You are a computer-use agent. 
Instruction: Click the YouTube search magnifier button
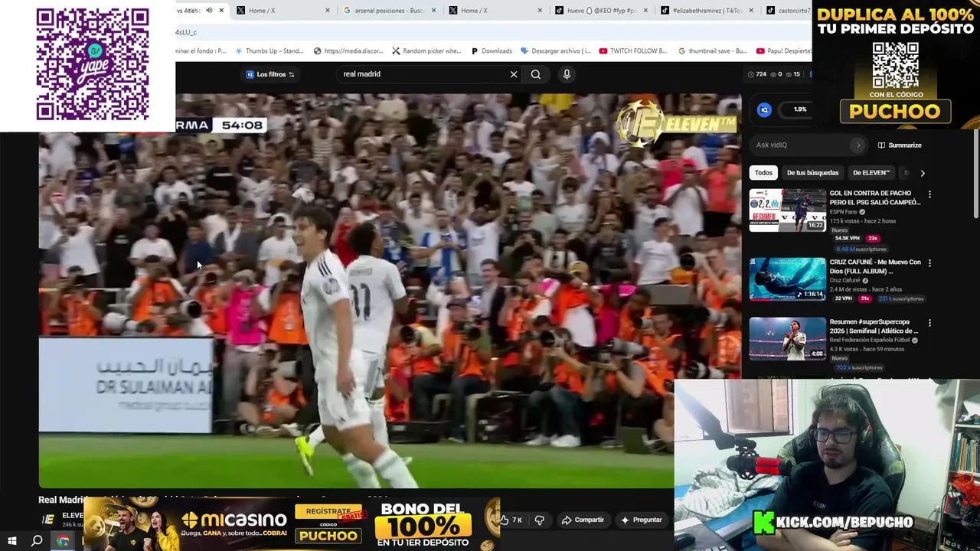536,74
